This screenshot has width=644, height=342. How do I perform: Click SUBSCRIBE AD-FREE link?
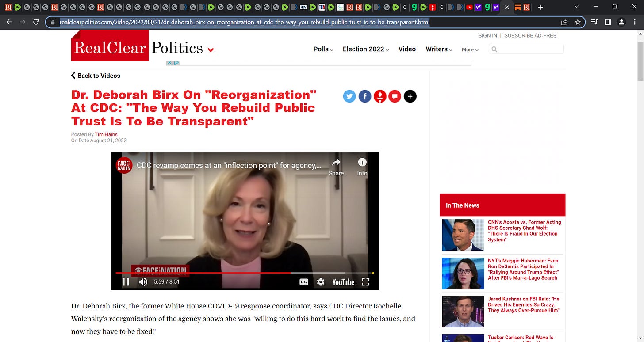pyautogui.click(x=530, y=35)
